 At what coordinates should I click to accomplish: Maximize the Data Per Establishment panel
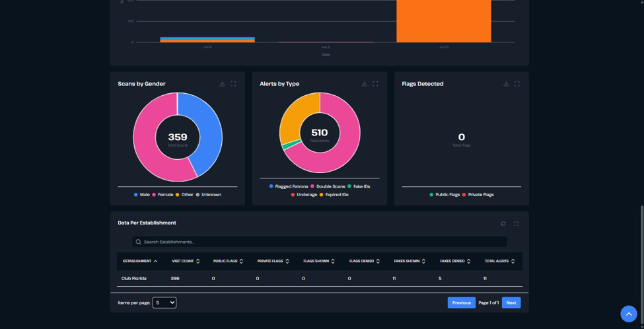(517, 223)
